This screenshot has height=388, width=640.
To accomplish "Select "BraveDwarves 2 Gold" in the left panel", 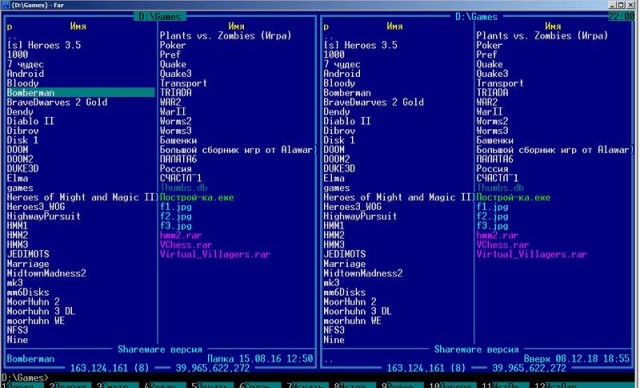I will coord(57,102).
